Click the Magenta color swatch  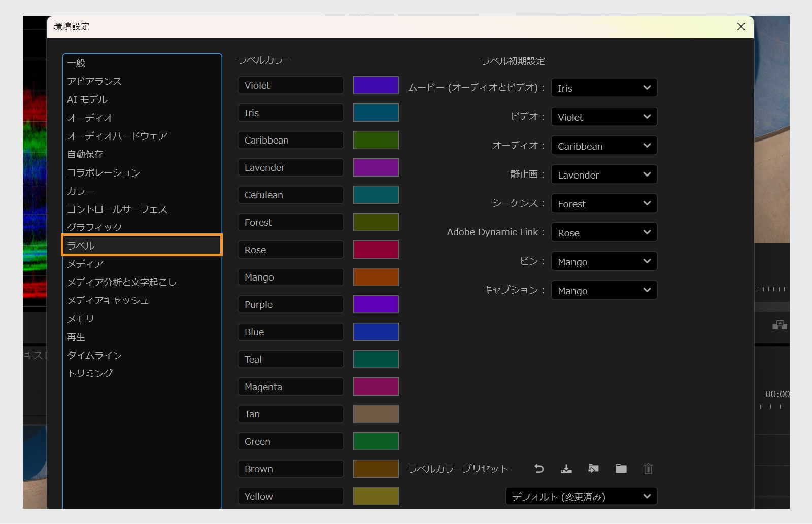(376, 387)
